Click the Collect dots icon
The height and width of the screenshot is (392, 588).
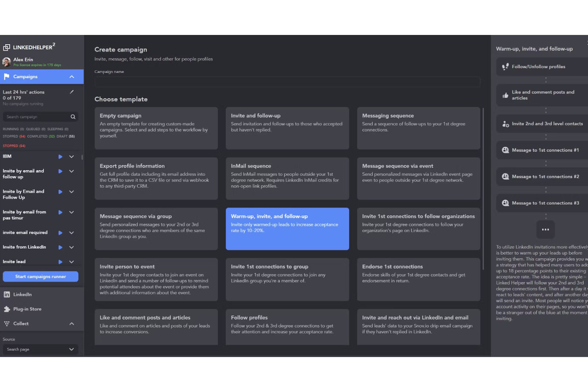tap(7, 324)
